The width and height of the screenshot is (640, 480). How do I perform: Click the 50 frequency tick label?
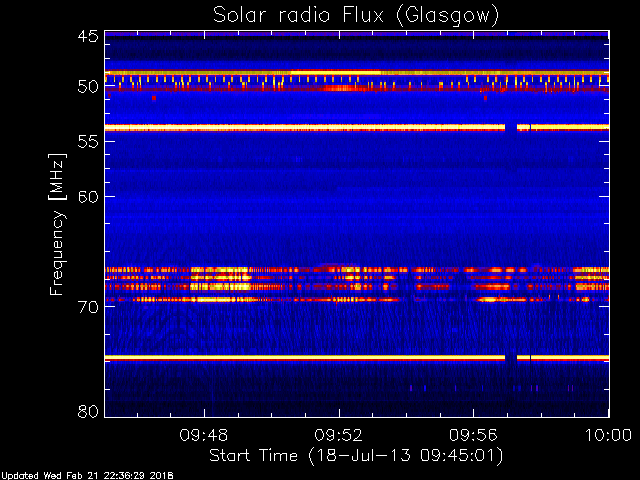pos(88,87)
